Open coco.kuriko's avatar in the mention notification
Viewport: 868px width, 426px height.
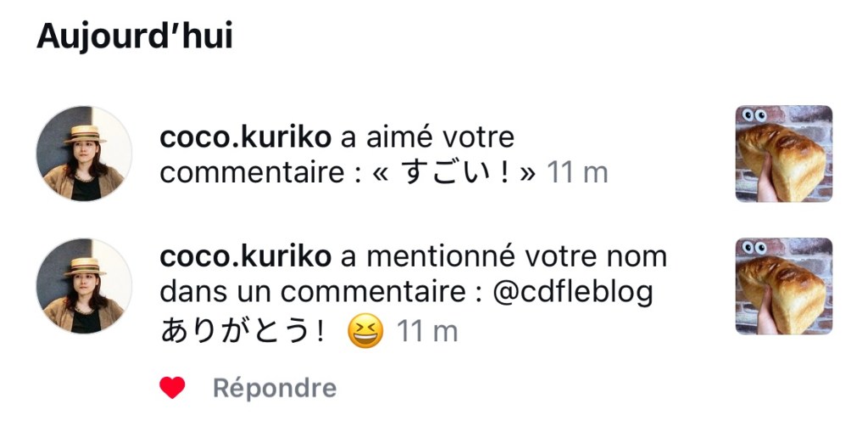(84, 286)
